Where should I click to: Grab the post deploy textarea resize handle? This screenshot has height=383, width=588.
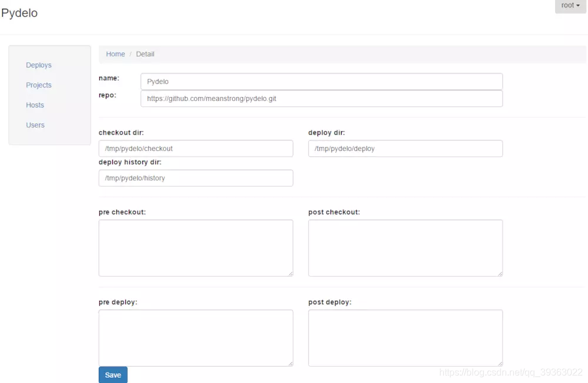(x=500, y=364)
